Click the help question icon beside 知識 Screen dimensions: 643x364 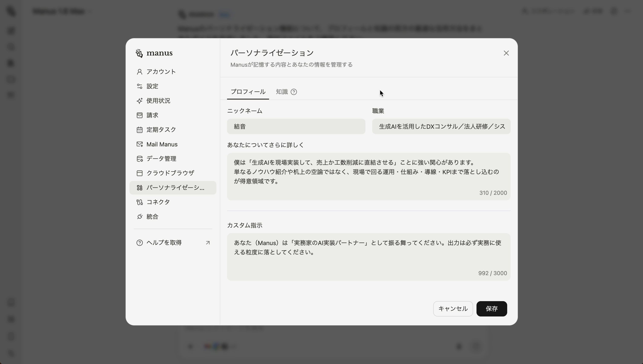click(294, 92)
